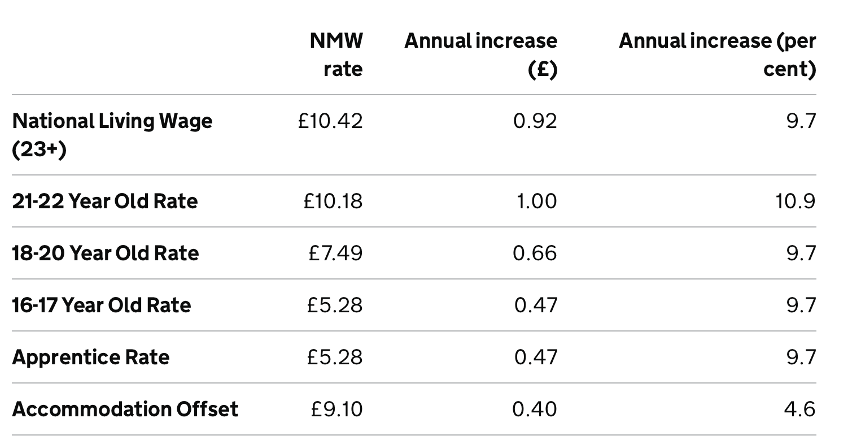Select the National Living Wage (23+) row label
This screenshot has height=448, width=846.
(x=112, y=135)
